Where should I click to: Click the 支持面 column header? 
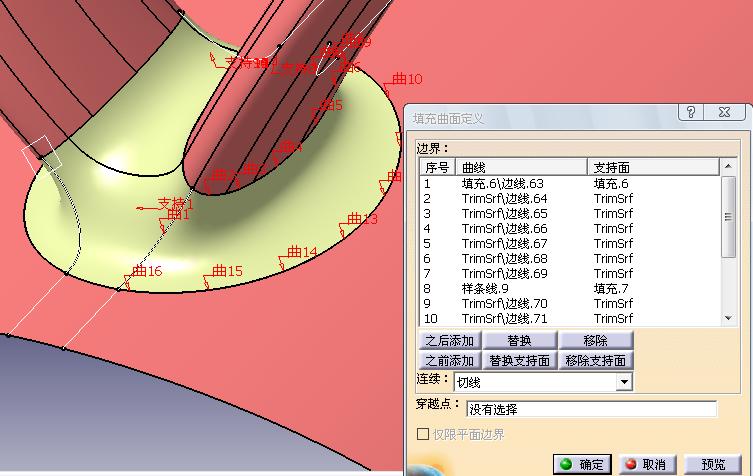click(x=653, y=167)
